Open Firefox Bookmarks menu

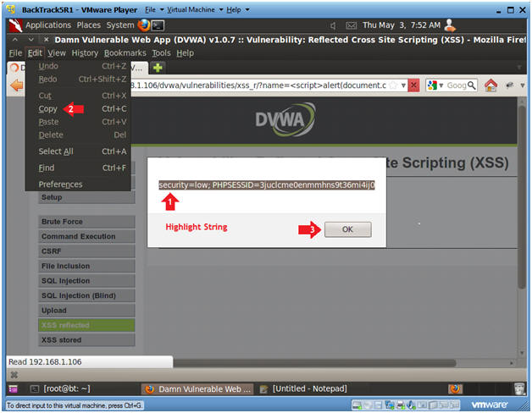(x=125, y=53)
